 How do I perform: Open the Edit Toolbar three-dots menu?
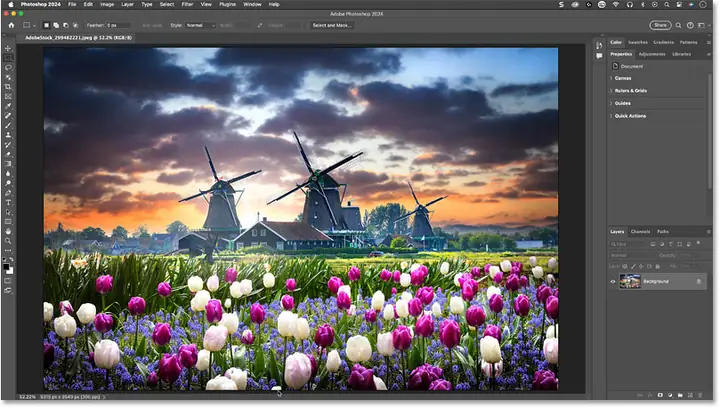tap(8, 251)
